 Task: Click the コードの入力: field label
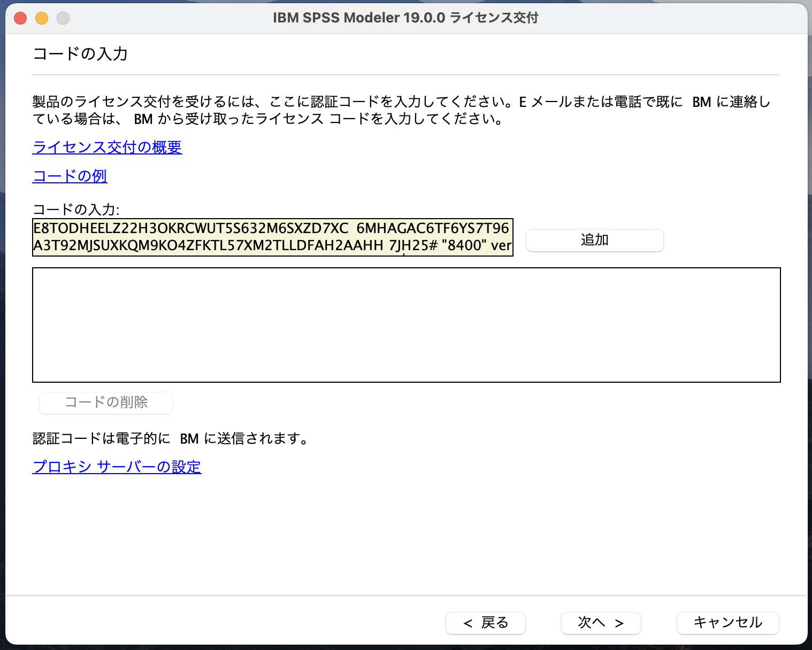tap(76, 209)
